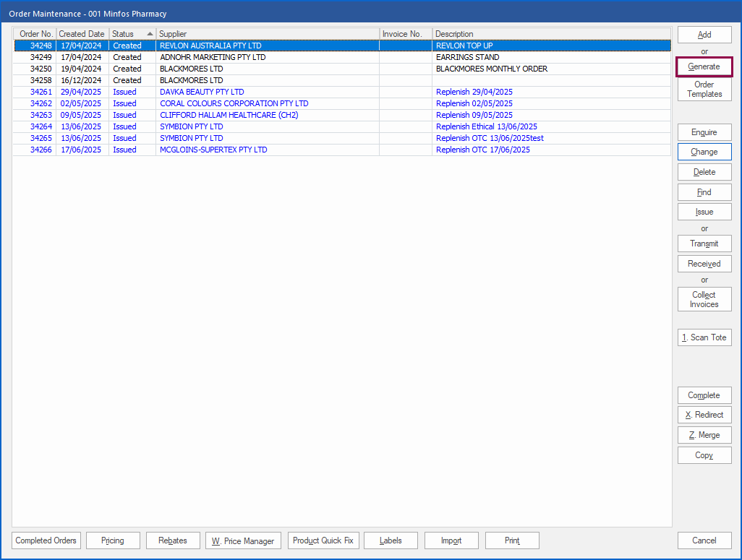The height and width of the screenshot is (560, 742).
Task: Click Replenish OTC 17/06/2025 description
Action: coord(482,150)
